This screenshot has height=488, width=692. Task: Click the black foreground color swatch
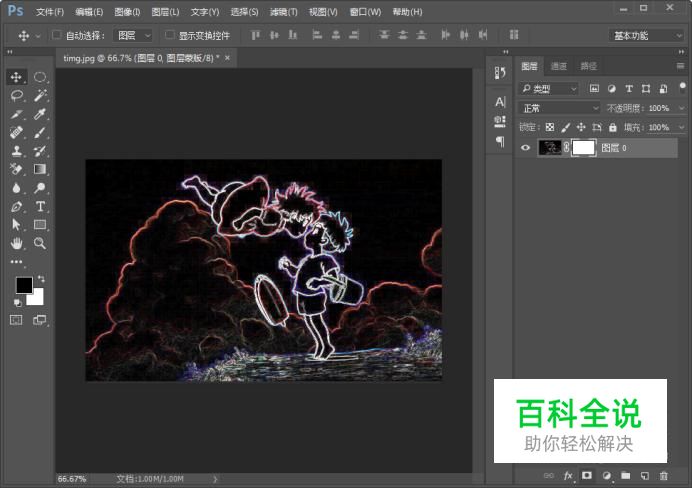[23, 284]
